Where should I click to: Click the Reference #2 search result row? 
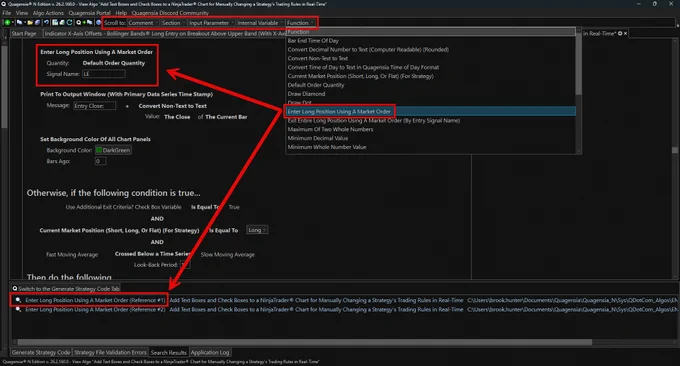coord(345,310)
